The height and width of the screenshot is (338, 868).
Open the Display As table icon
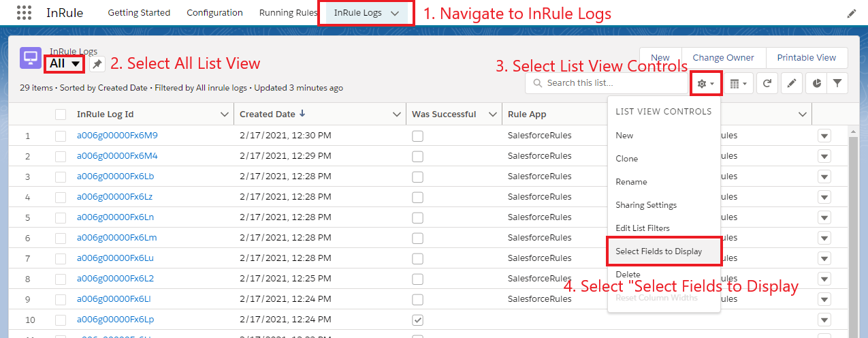coord(738,83)
